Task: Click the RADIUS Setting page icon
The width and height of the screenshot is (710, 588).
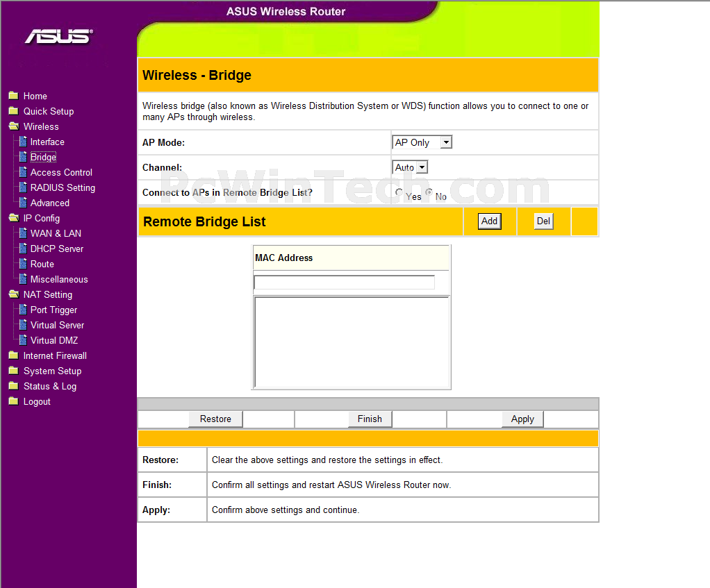Action: click(x=23, y=187)
